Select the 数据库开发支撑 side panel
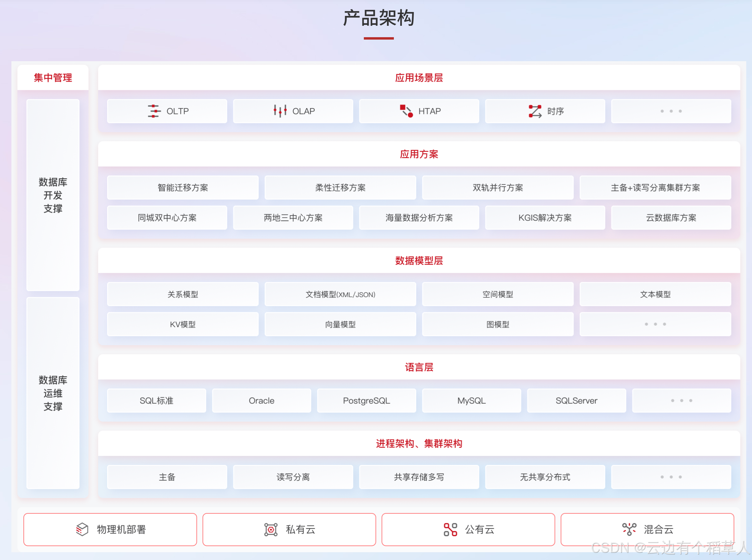The width and height of the screenshot is (752, 560). coord(53,195)
